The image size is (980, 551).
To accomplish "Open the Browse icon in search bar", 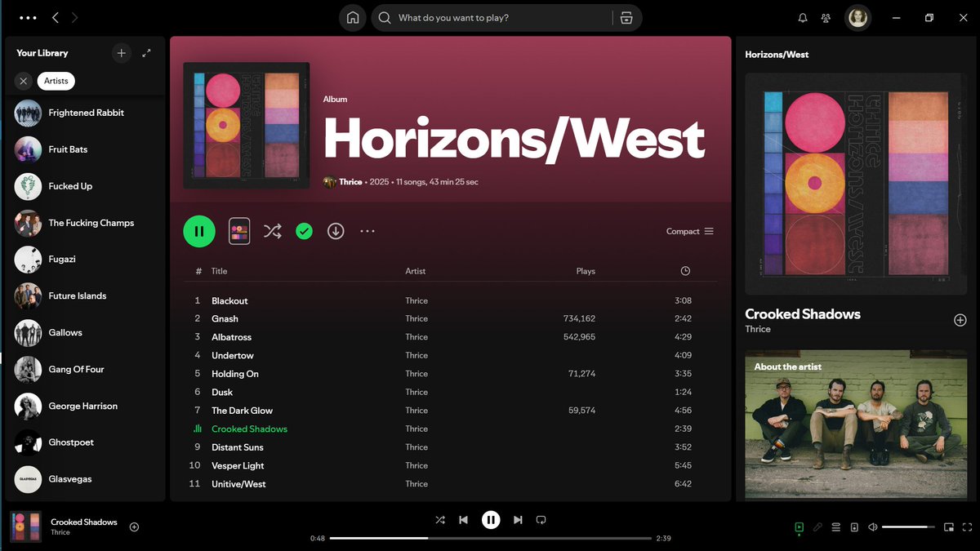I will (626, 18).
